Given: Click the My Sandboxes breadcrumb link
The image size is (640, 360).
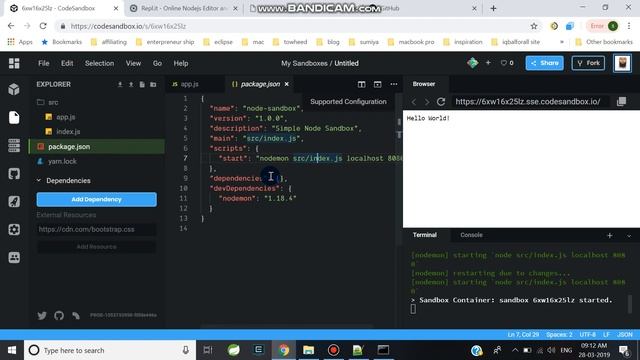Looking at the screenshot, I should 304,63.
